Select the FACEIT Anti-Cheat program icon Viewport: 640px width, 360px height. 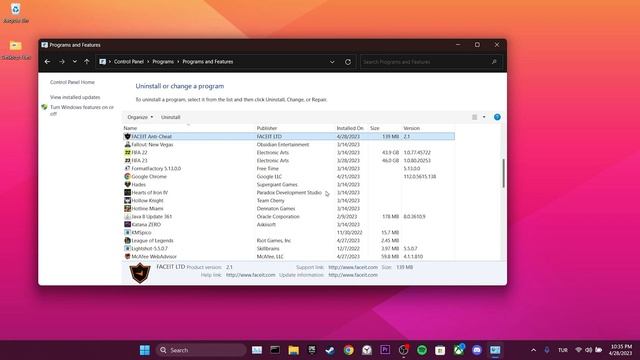127,136
